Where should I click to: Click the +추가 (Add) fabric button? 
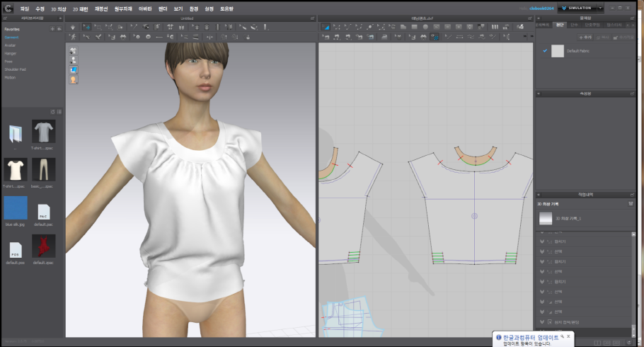pyautogui.click(x=585, y=38)
